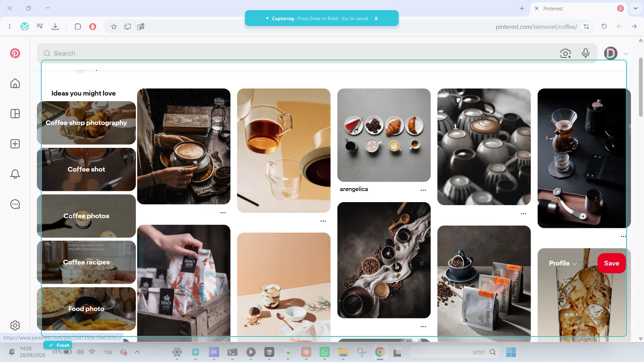
Task: Click the arengelica pin title
Action: 354,189
